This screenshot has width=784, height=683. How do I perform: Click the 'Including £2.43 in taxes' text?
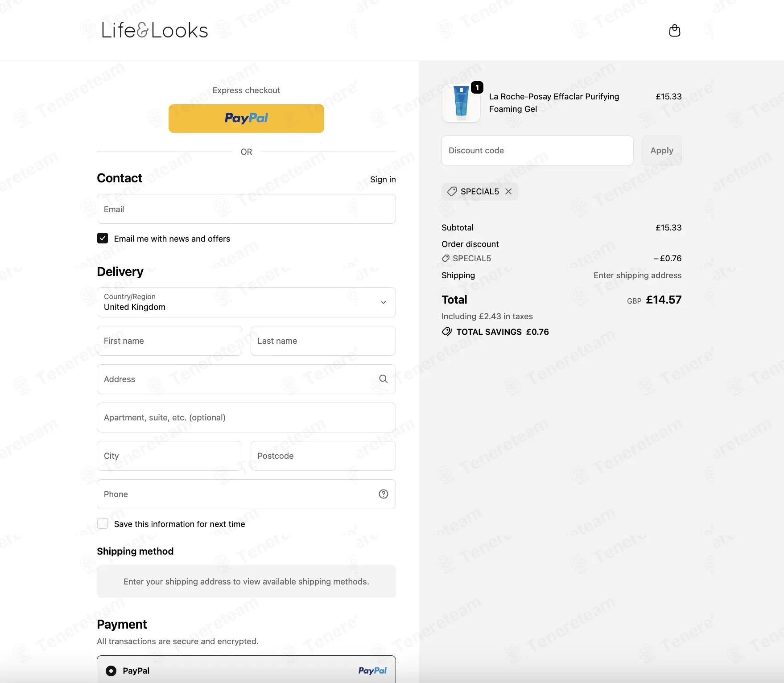pyautogui.click(x=487, y=316)
